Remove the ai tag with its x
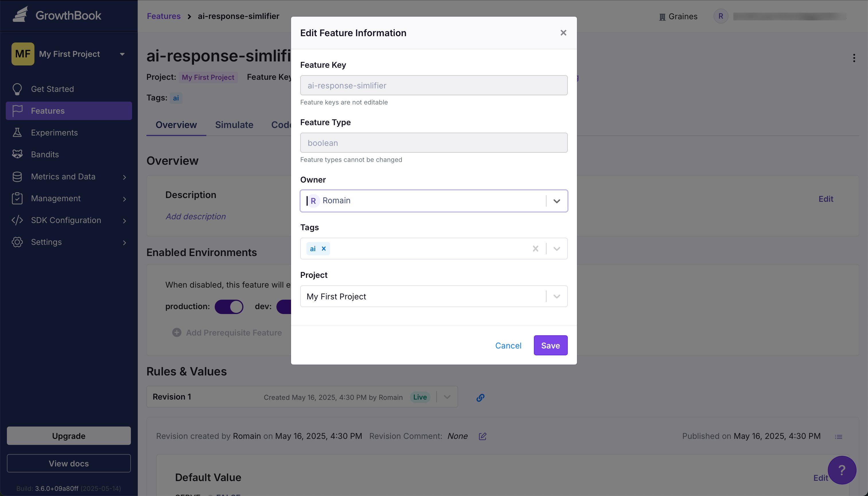 coord(323,249)
